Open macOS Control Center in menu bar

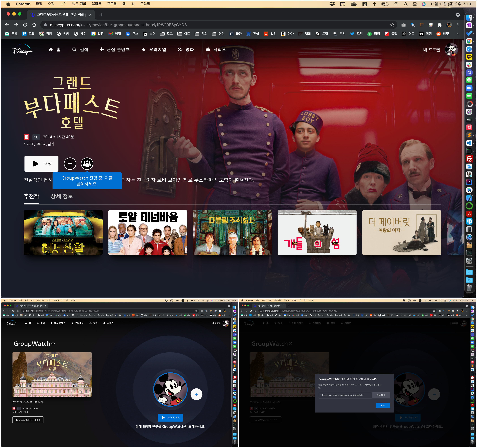pos(415,4)
